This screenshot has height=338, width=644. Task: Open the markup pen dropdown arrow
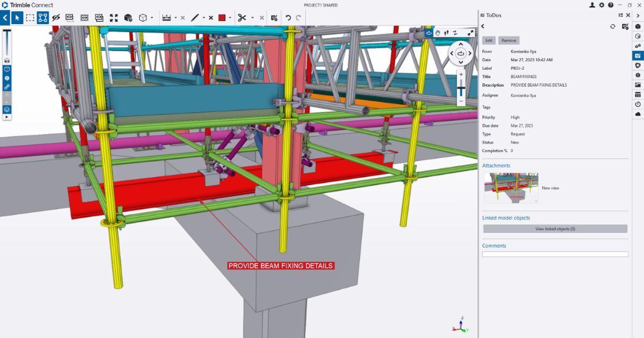pyautogui.click(x=204, y=18)
